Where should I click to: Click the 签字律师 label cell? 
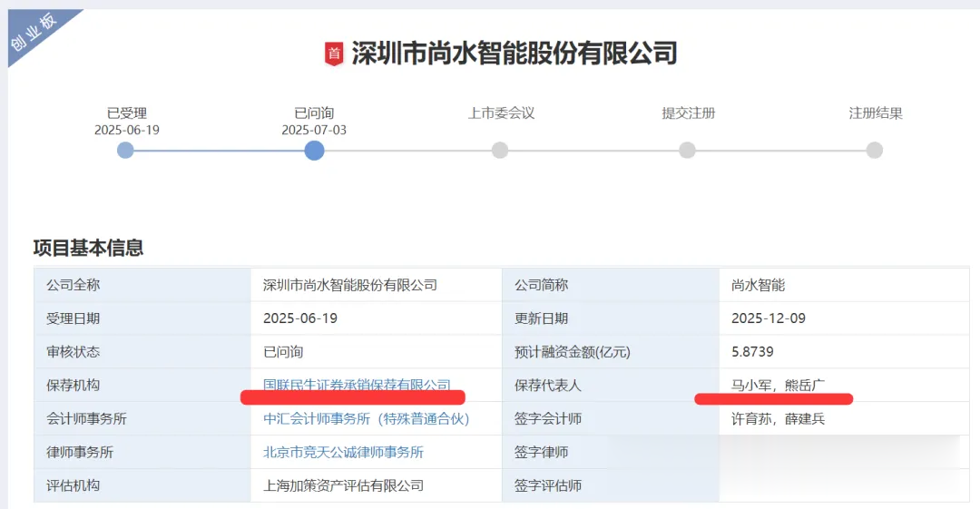click(x=611, y=452)
